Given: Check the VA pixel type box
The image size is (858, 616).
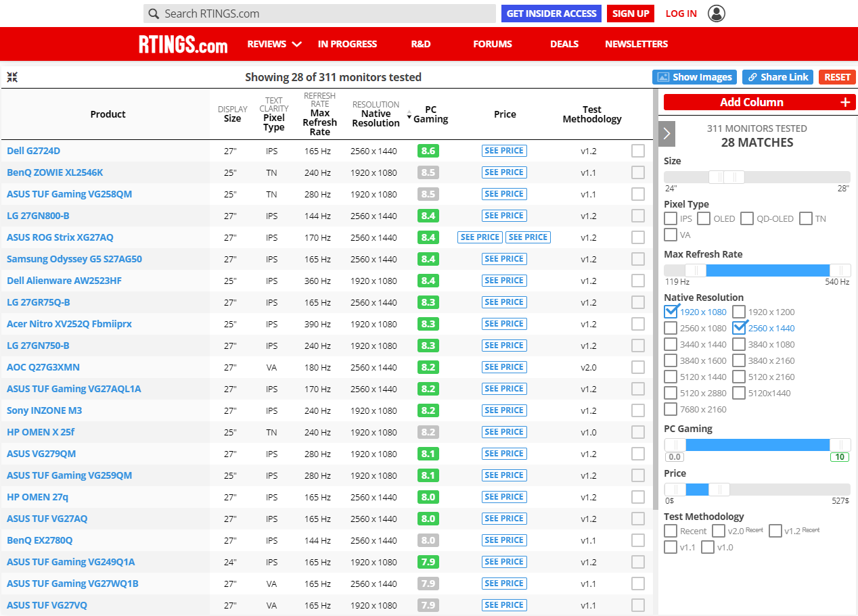Looking at the screenshot, I should click(x=671, y=235).
